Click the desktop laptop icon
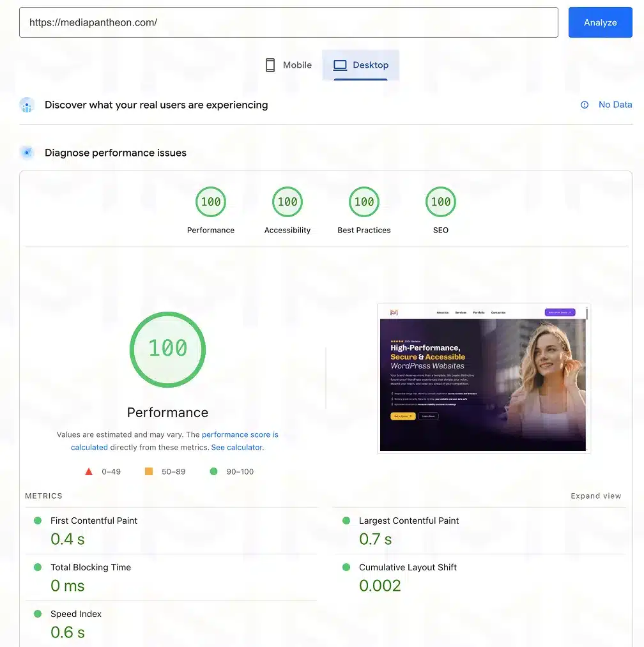 tap(340, 65)
